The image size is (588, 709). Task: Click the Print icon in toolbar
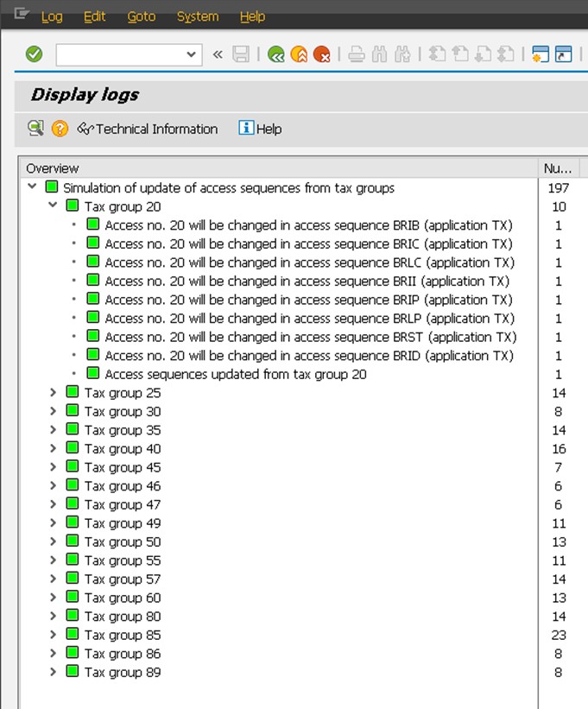click(357, 54)
